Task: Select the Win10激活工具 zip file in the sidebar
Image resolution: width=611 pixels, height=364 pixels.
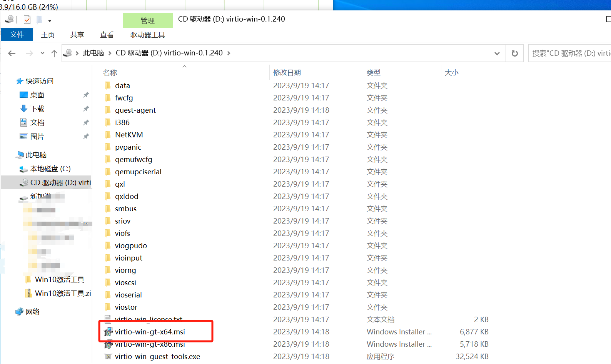Action: click(x=63, y=294)
